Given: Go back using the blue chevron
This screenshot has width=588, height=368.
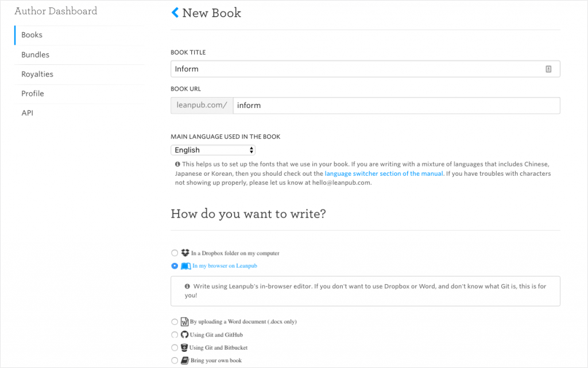Looking at the screenshot, I should point(175,13).
